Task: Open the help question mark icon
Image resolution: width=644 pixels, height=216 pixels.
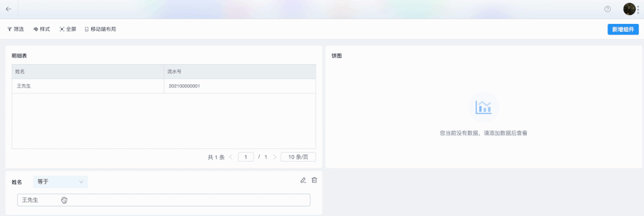Action: tap(608, 9)
